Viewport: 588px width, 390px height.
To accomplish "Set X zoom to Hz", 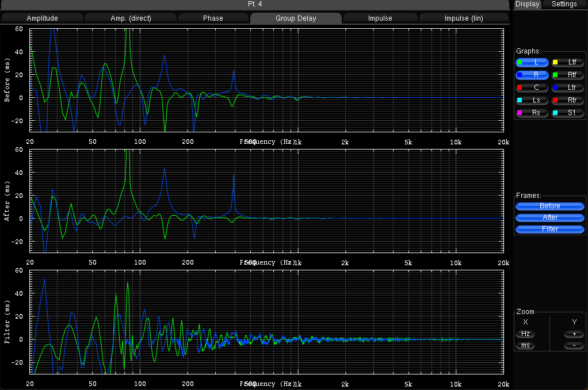I will pyautogui.click(x=525, y=334).
